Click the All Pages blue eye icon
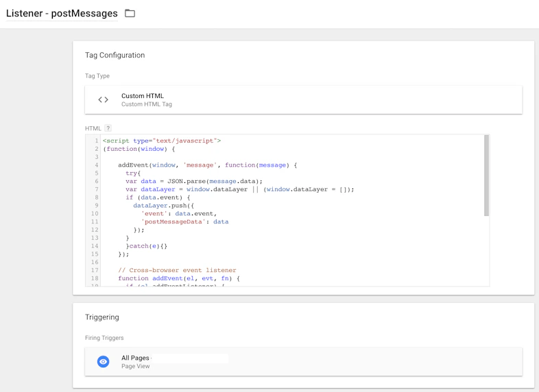This screenshot has width=539, height=392. [103, 361]
